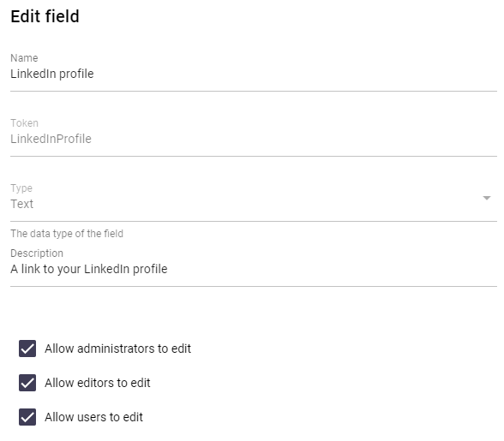Uncheck the Allow editors to edit checkbox
504x441 pixels.
pos(27,383)
